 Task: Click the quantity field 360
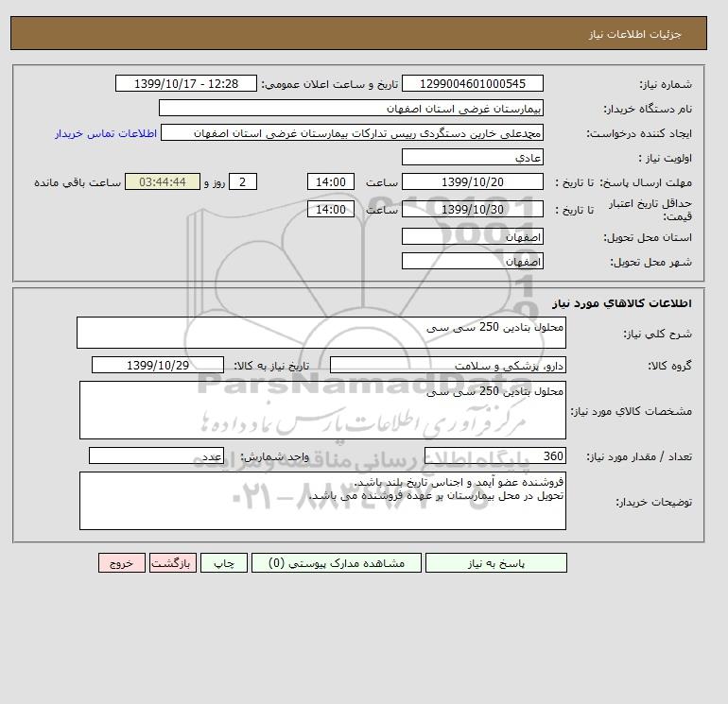pyautogui.click(x=495, y=455)
